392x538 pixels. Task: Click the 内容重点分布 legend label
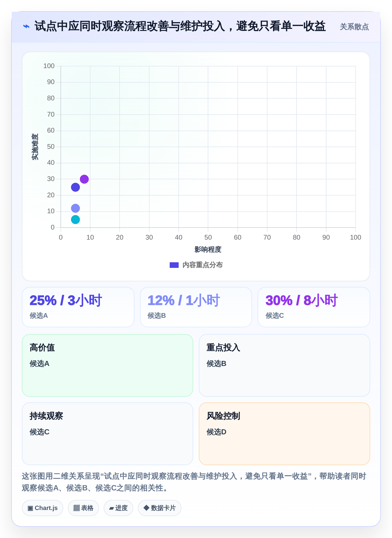click(202, 265)
